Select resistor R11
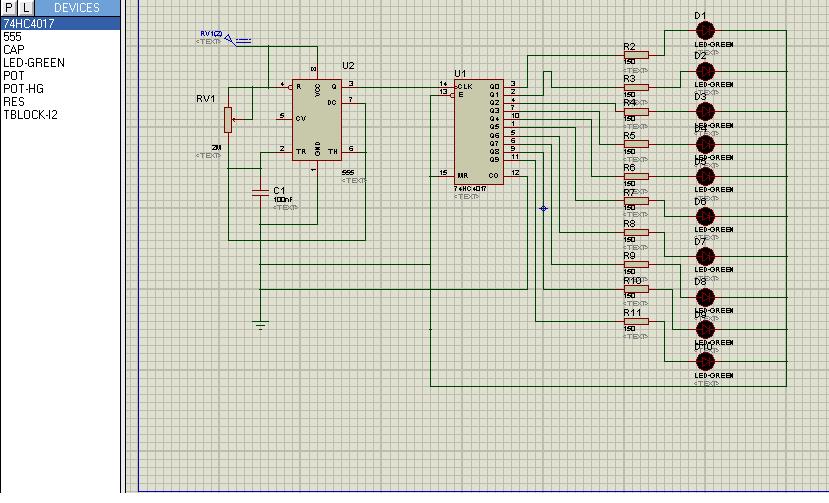The image size is (829, 503). (636, 321)
